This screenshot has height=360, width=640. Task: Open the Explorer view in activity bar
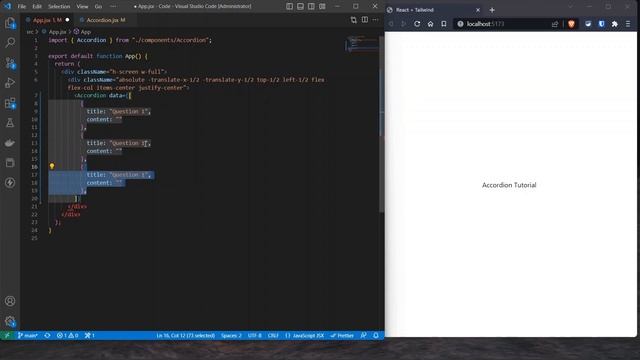click(10, 23)
